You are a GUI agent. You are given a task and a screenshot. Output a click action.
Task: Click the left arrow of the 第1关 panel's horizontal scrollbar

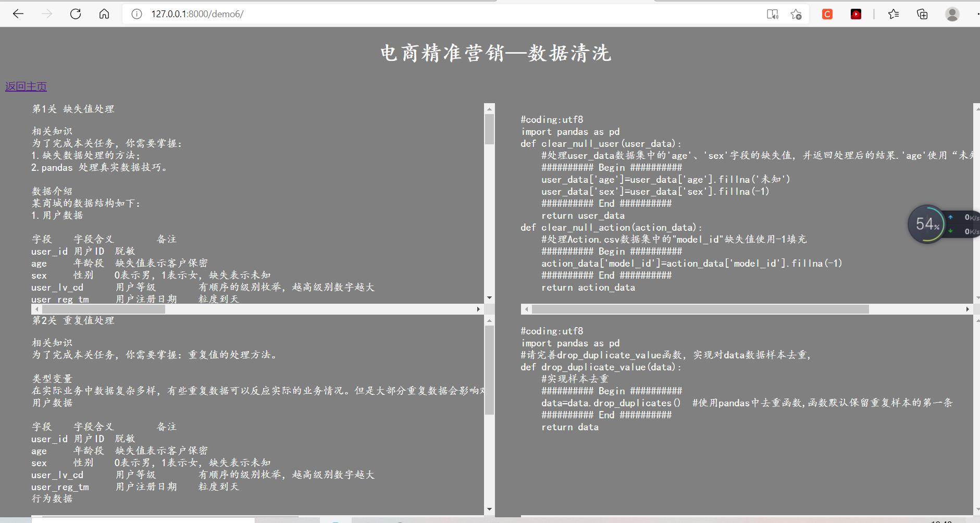pos(36,309)
